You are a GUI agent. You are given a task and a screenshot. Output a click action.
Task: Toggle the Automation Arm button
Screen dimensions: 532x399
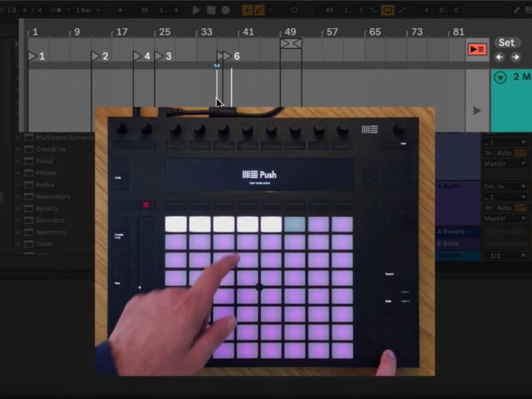259,10
